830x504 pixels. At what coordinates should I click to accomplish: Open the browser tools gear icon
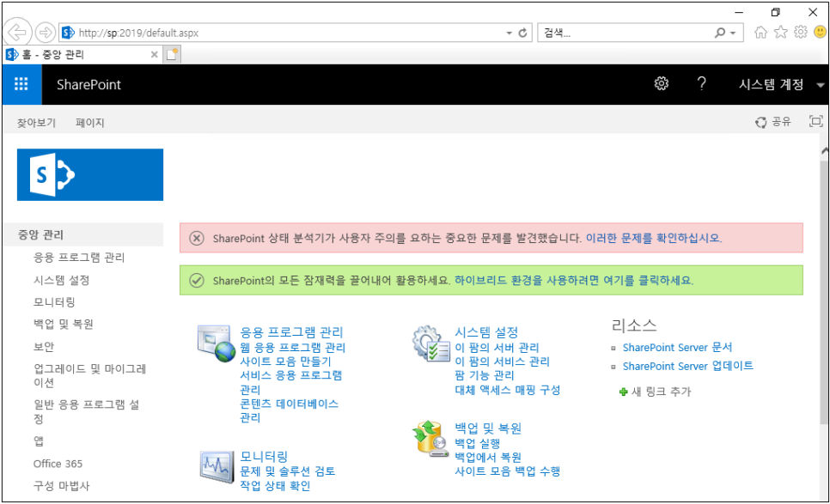(x=801, y=33)
